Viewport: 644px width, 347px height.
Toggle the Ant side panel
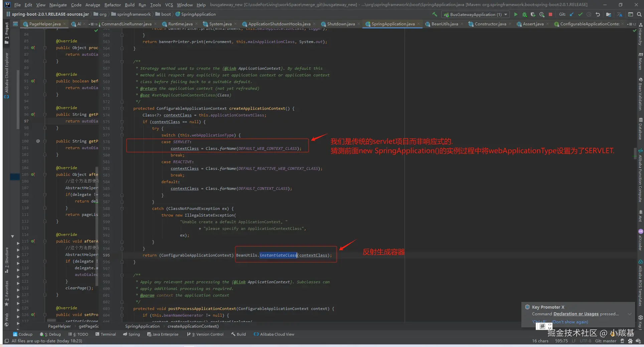pos(640,216)
